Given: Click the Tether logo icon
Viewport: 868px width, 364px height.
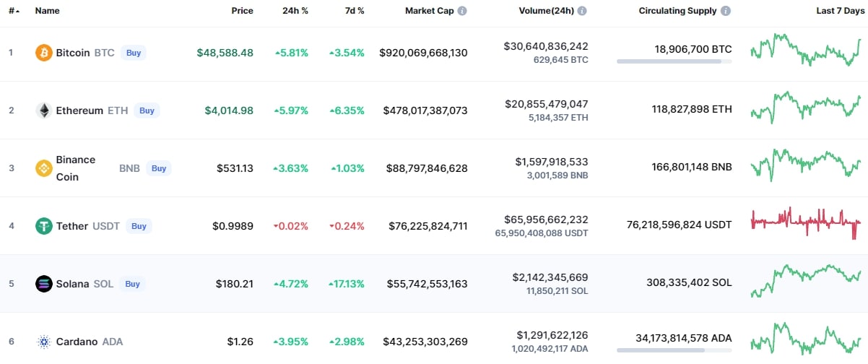Looking at the screenshot, I should [x=44, y=226].
